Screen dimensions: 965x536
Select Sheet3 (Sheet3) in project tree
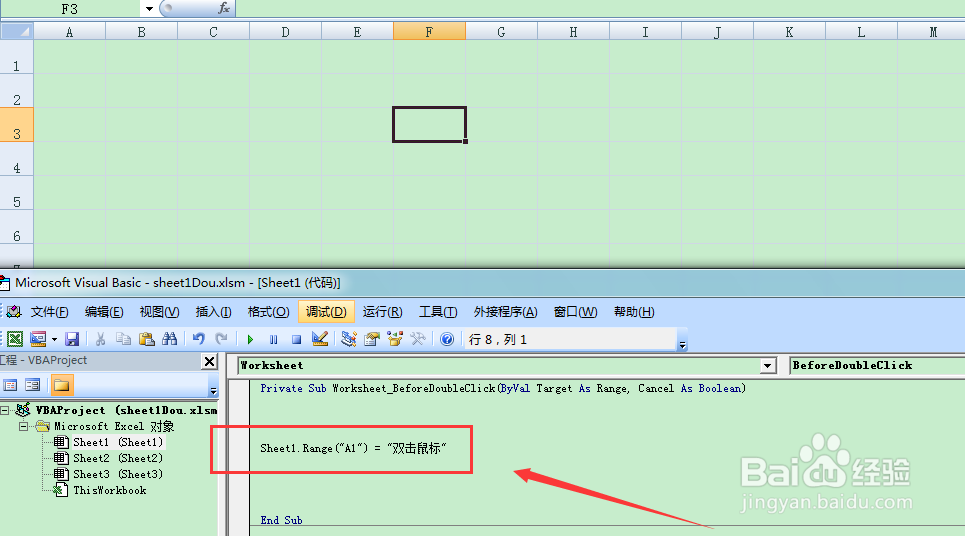pyautogui.click(x=118, y=474)
